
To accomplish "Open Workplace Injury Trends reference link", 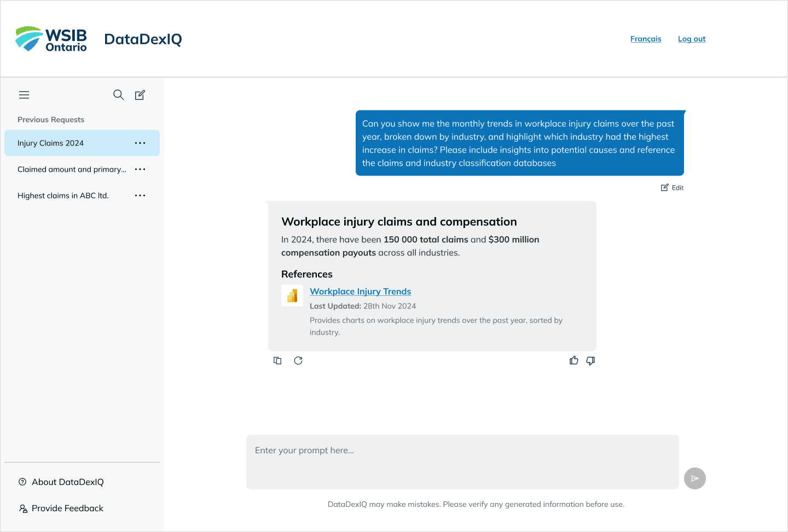I will [360, 291].
